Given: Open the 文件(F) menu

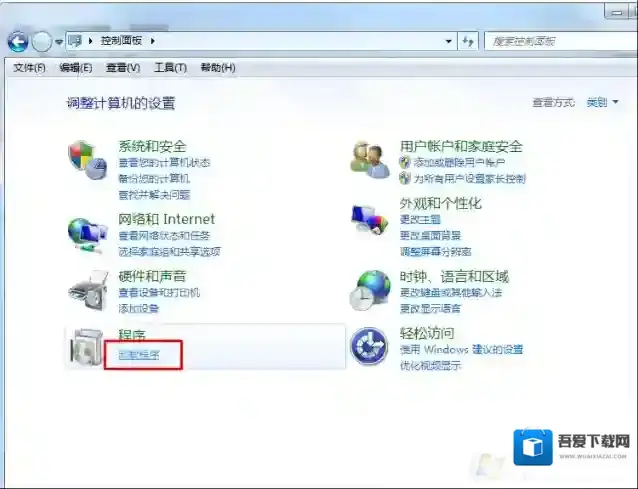Looking at the screenshot, I should pyautogui.click(x=29, y=68).
